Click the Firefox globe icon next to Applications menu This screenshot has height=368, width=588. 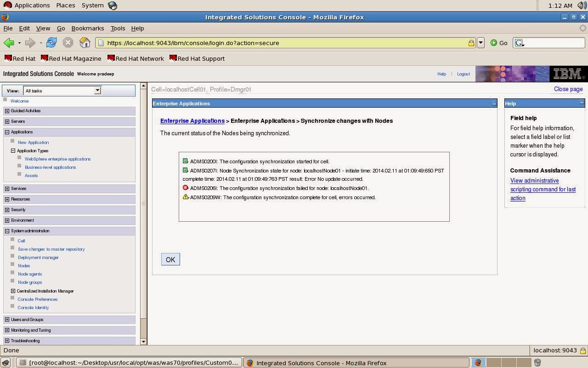[112, 5]
